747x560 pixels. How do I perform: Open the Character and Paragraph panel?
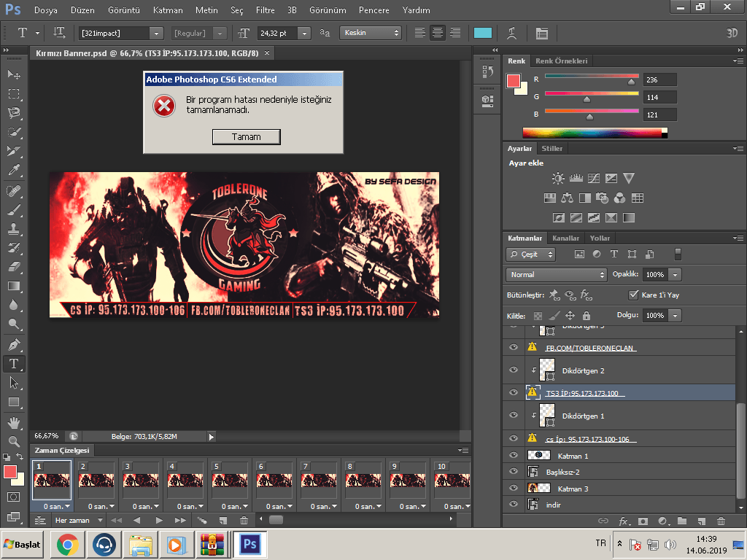tap(542, 33)
